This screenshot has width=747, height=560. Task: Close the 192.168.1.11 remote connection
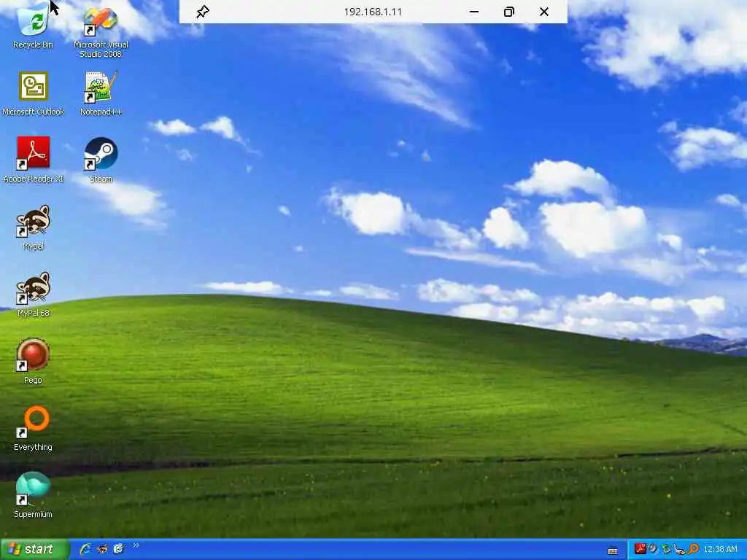pyautogui.click(x=544, y=12)
